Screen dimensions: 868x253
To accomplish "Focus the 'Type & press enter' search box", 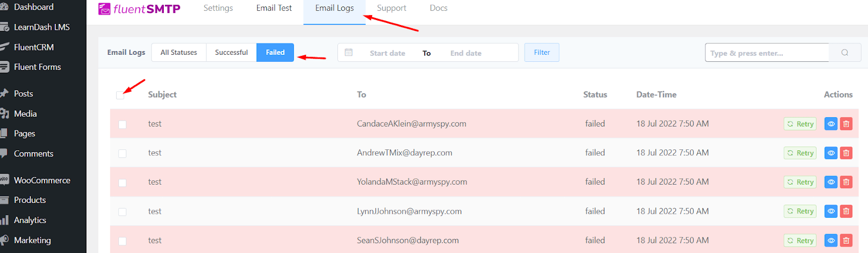I will 767,53.
